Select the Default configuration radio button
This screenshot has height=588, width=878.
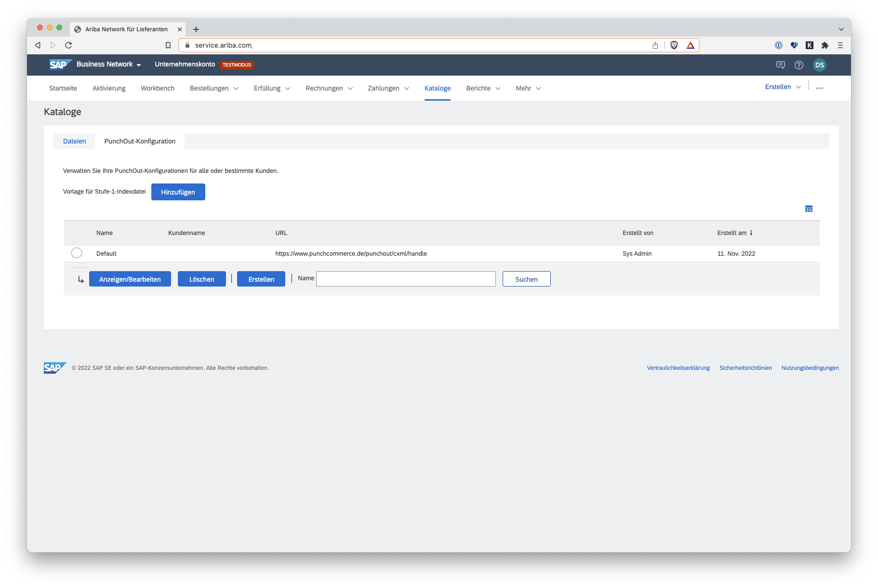coord(77,253)
